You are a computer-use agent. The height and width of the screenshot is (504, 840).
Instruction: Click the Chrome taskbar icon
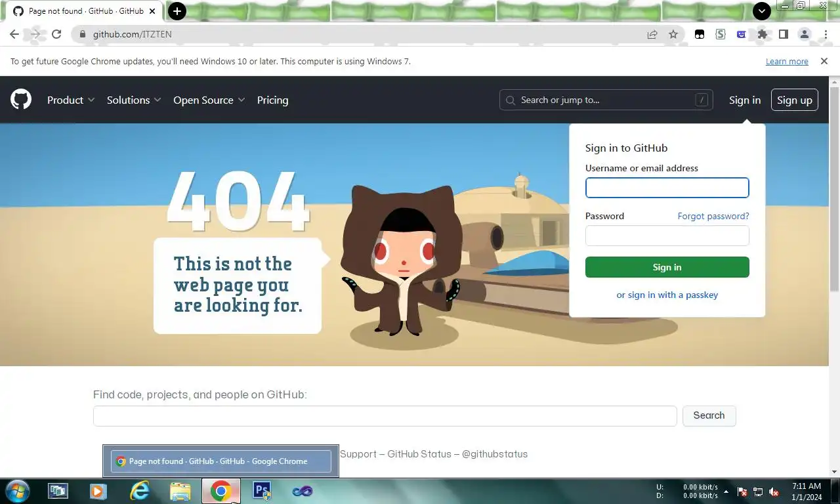coord(221,491)
